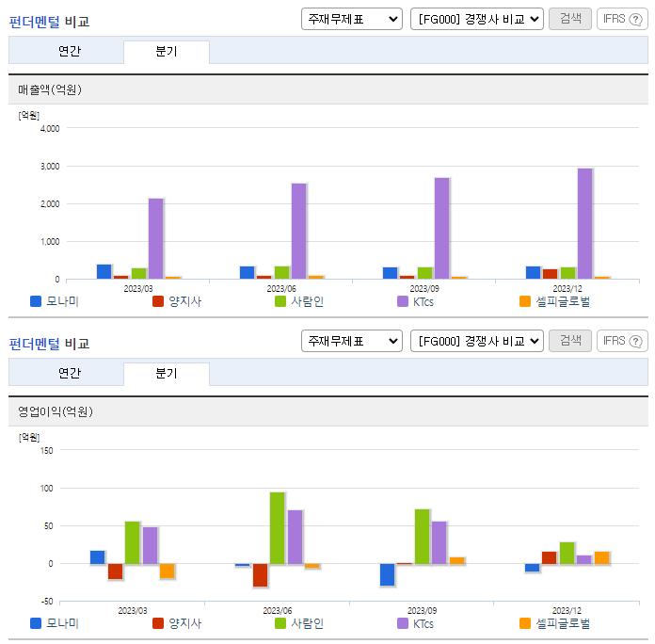Click the lower IFRS help button

pos(622,341)
